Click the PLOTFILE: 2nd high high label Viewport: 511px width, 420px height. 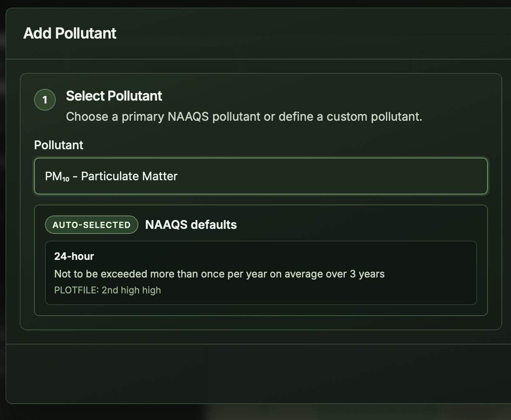[107, 290]
